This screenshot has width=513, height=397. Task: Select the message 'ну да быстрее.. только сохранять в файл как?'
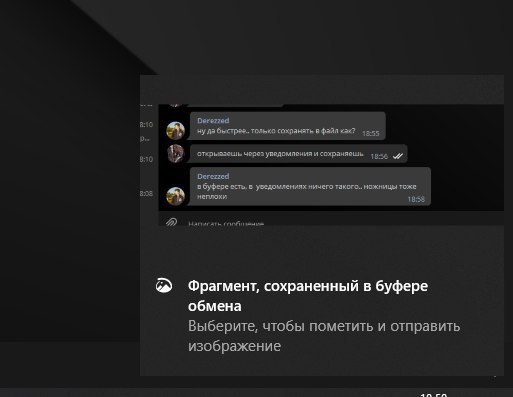click(x=276, y=131)
